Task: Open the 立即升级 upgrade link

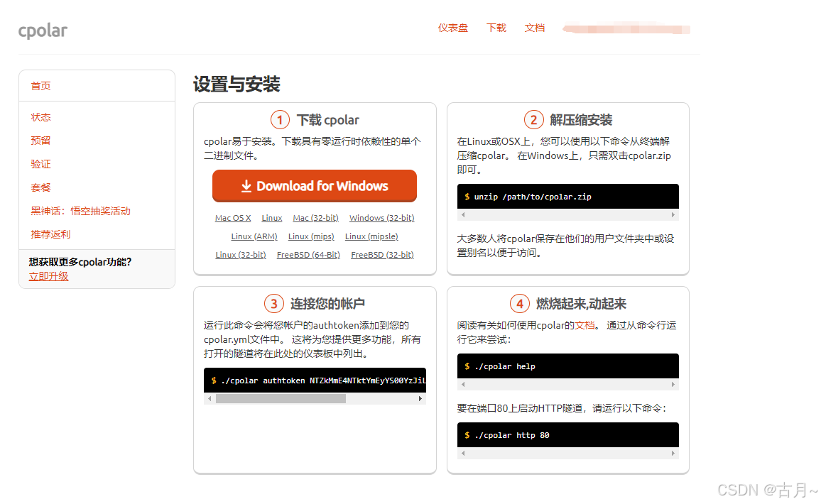Action: point(48,276)
